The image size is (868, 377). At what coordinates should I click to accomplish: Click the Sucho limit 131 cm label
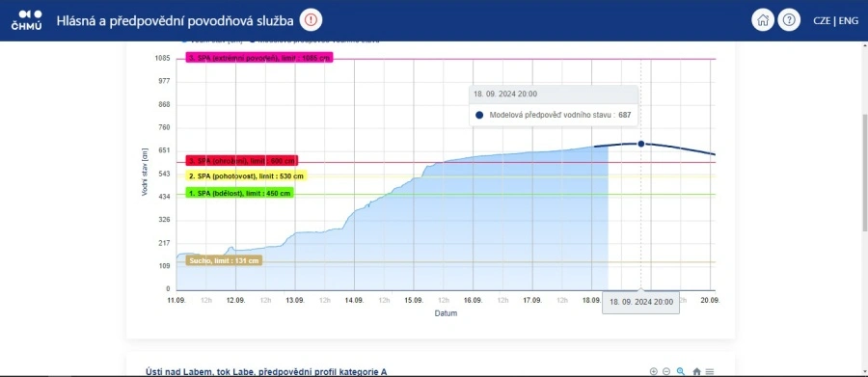click(224, 260)
